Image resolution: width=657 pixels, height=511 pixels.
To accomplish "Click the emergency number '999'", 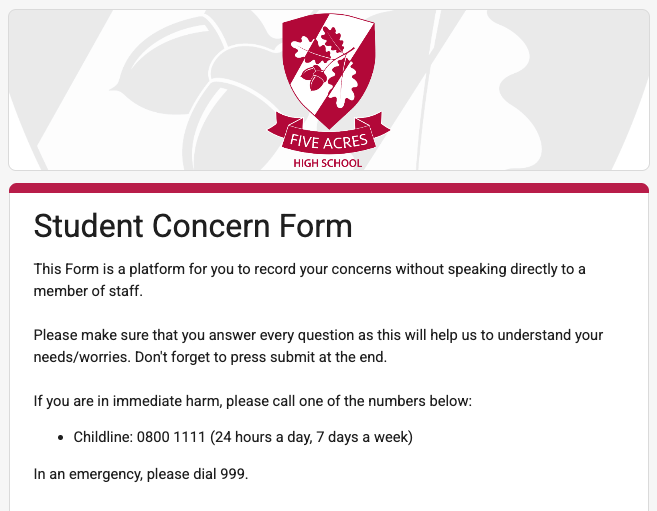I will coord(231,474).
